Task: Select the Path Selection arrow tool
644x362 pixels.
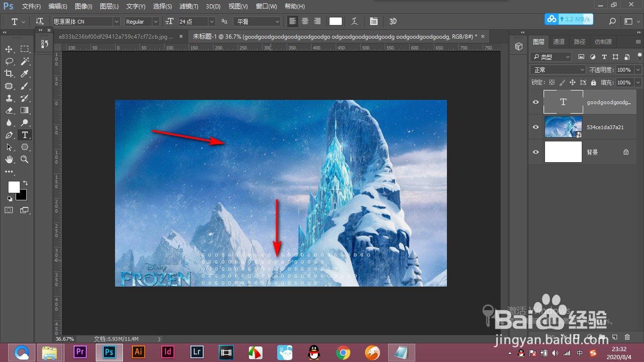Action: coord(9,147)
